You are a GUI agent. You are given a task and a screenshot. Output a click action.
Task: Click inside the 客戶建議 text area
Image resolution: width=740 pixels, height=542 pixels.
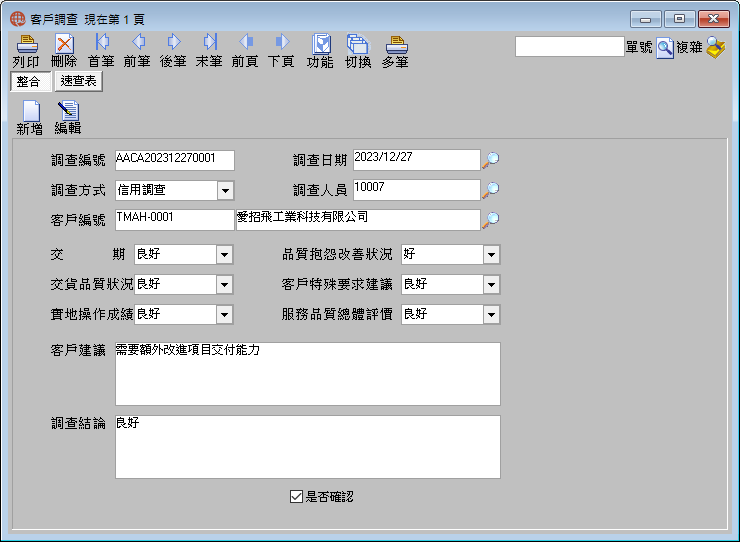(x=308, y=374)
